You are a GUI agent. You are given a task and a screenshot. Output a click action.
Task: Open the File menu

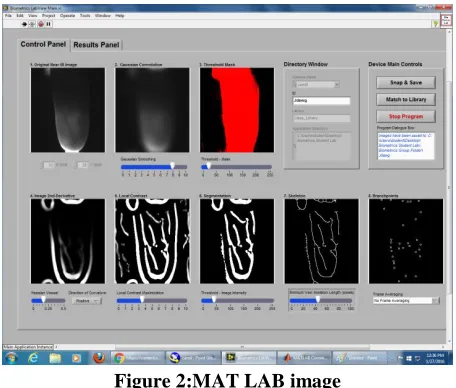[x=8, y=15]
